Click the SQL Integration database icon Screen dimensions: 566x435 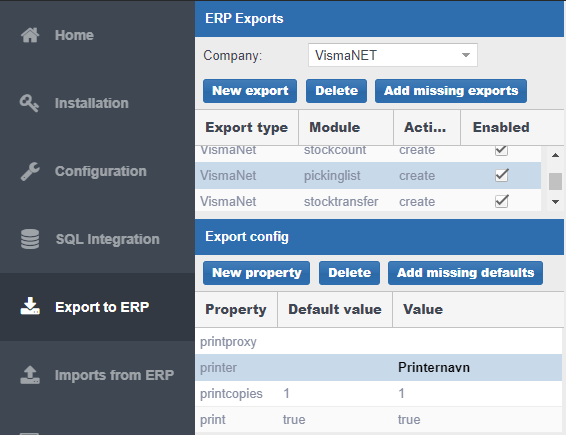point(30,239)
